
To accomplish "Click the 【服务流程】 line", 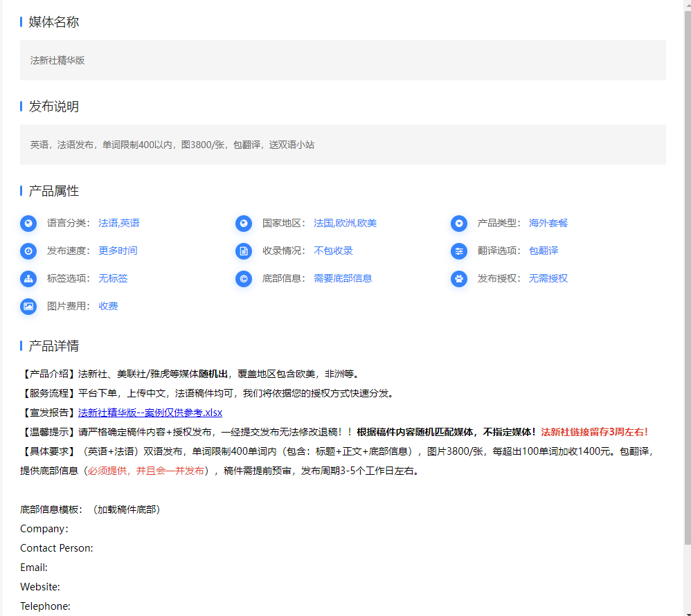I will pos(208,393).
